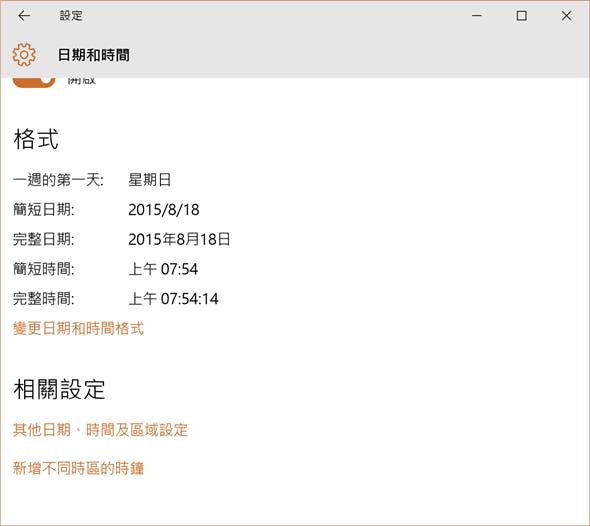The width and height of the screenshot is (590, 526).
Task: Click the 格式 section heading
Action: click(x=36, y=139)
